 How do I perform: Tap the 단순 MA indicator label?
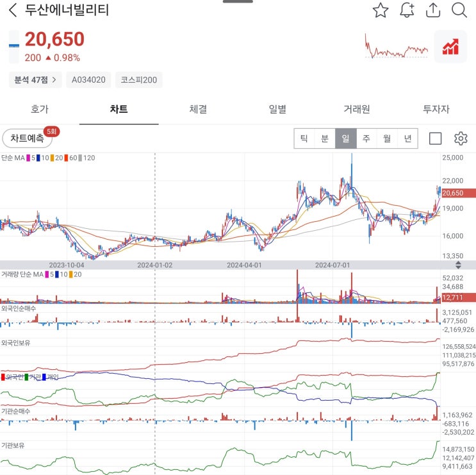pos(13,158)
